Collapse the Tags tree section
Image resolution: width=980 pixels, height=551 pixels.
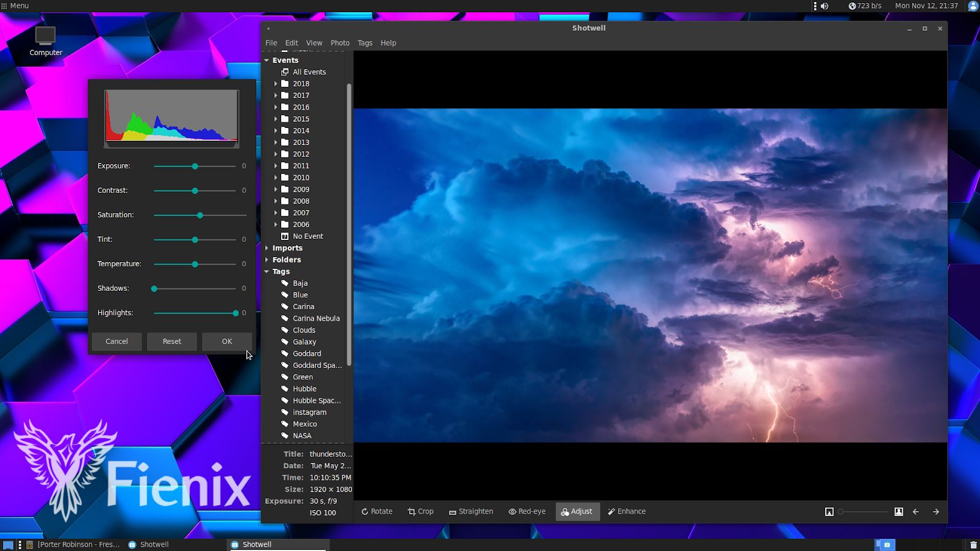click(x=267, y=272)
